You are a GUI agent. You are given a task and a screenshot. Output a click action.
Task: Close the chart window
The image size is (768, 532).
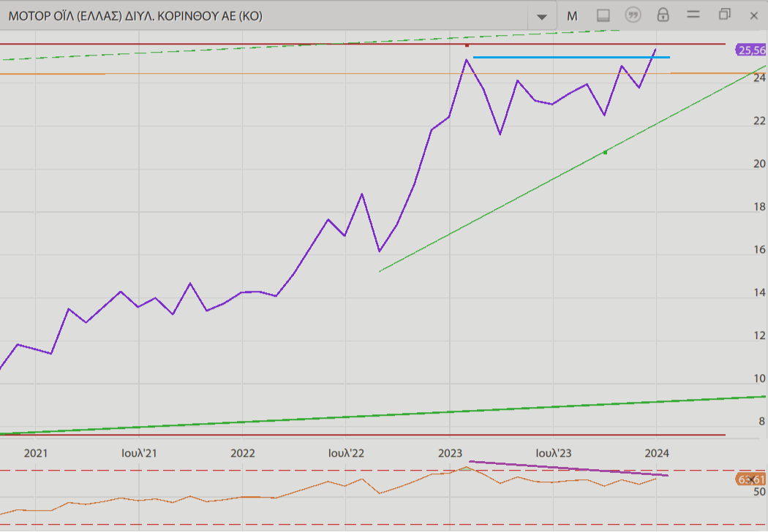click(x=754, y=15)
